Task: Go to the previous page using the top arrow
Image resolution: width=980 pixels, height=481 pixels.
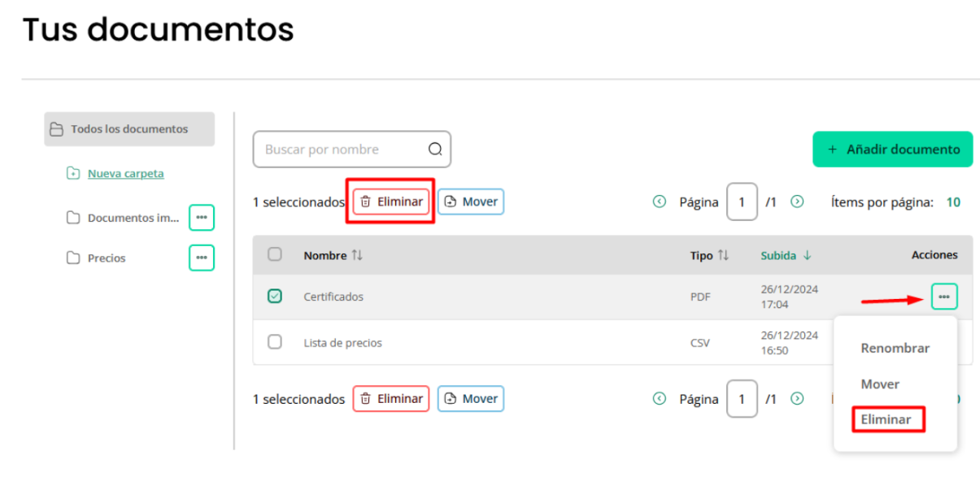Action: pos(660,201)
